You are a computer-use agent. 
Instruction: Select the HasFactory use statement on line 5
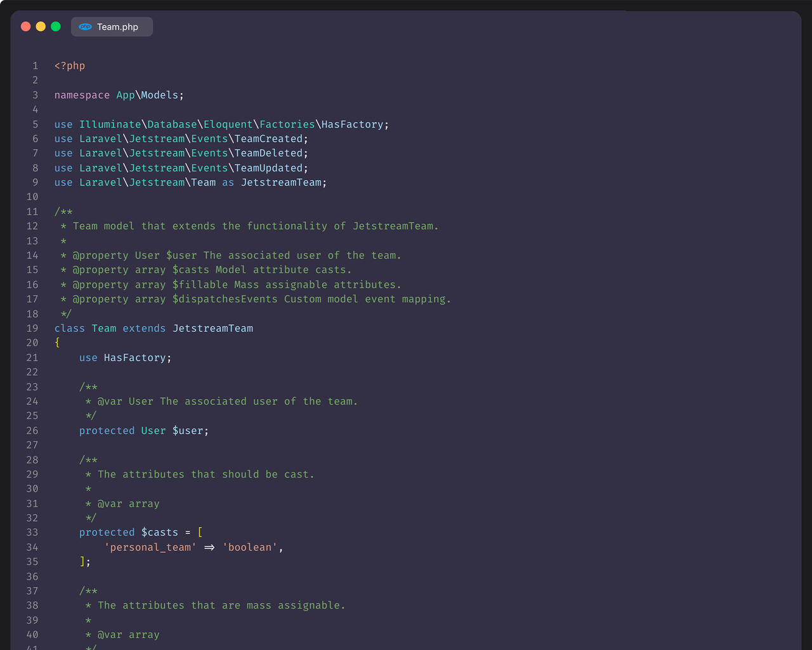tap(221, 124)
